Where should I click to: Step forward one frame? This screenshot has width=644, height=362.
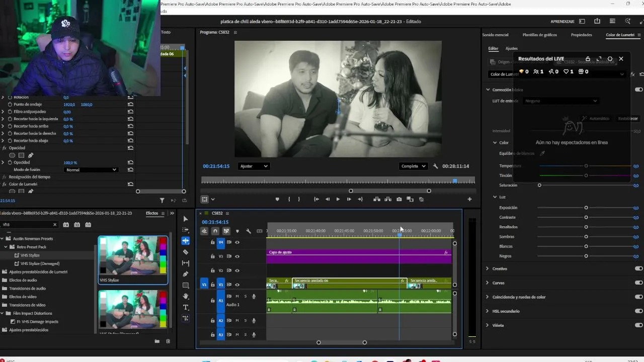pyautogui.click(x=349, y=199)
